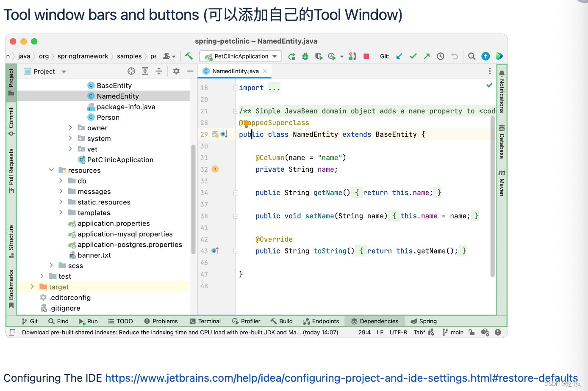Open the Project panel gear options

coord(176,71)
